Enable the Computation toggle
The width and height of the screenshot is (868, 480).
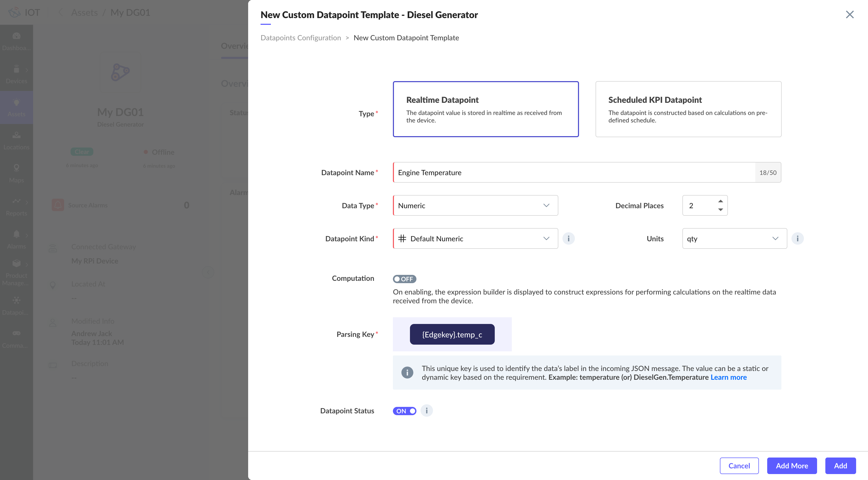tap(404, 279)
